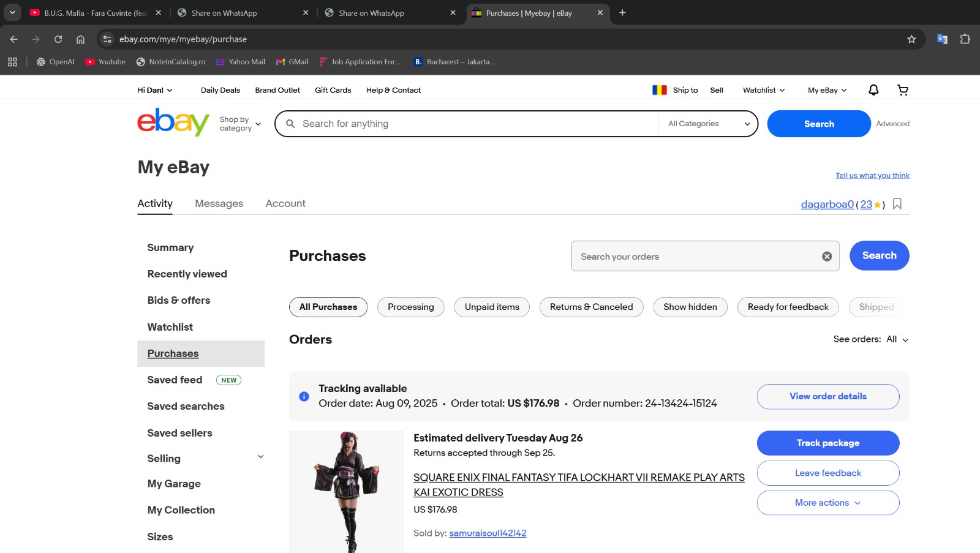Click the site info icon in address bar
The height and width of the screenshot is (553, 980).
click(107, 39)
